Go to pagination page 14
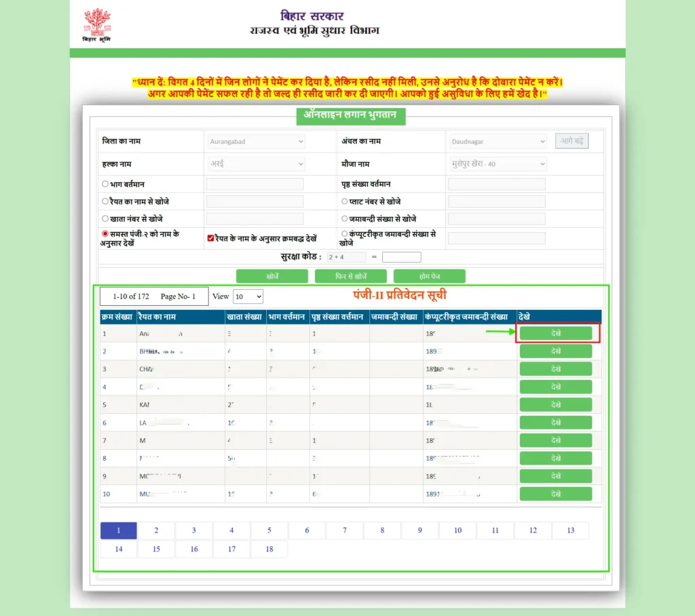 point(119,549)
